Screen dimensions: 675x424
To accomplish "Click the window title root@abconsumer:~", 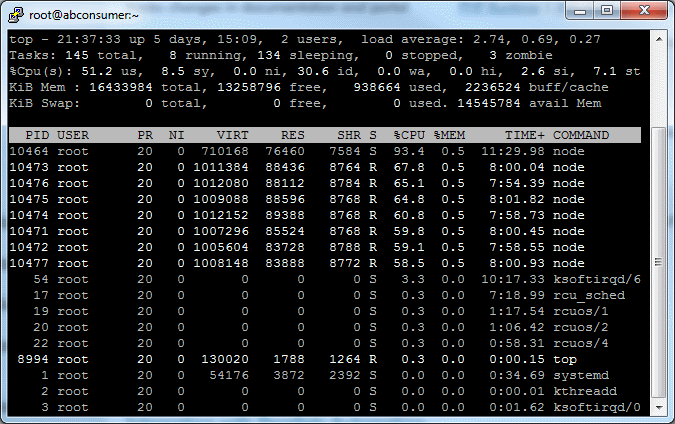I will tap(84, 15).
